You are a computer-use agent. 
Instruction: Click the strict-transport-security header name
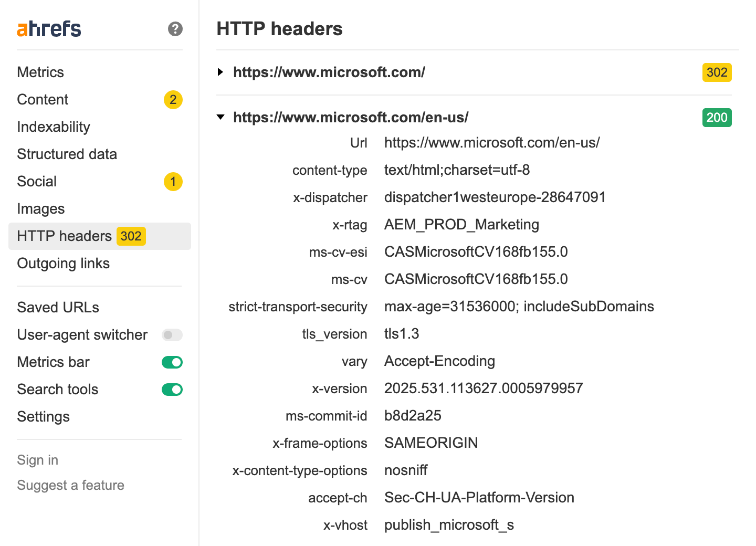pyautogui.click(x=298, y=307)
